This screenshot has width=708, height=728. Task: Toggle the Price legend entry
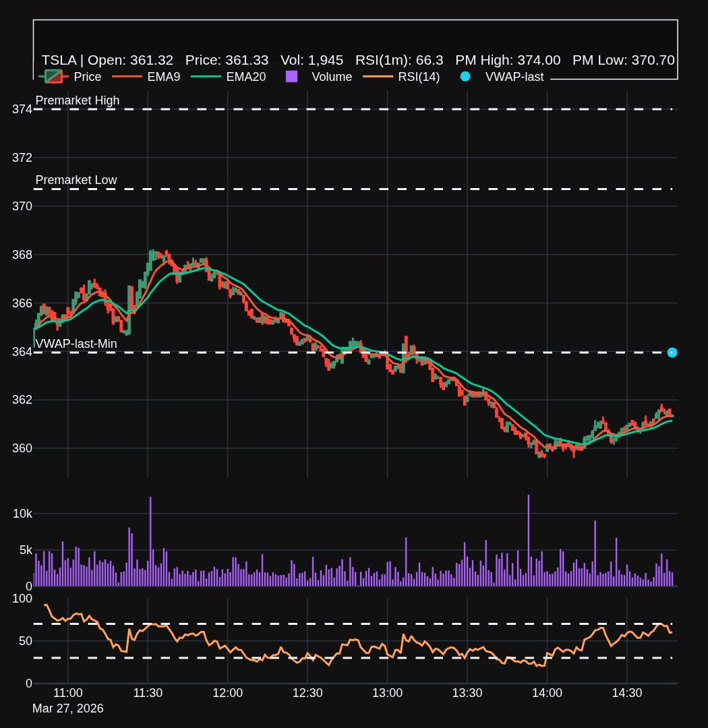pyautogui.click(x=70, y=77)
